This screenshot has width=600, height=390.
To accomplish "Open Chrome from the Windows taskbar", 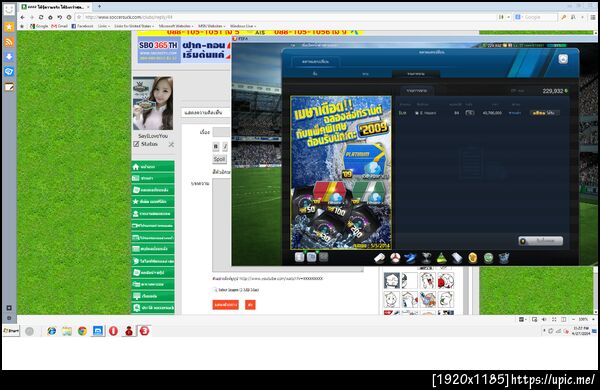I will (82, 331).
